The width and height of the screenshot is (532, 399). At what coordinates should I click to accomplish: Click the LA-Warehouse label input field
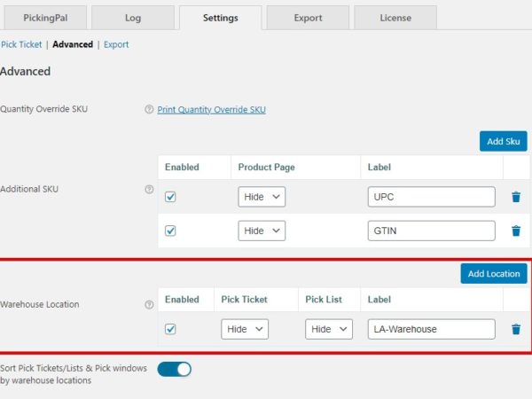point(431,329)
